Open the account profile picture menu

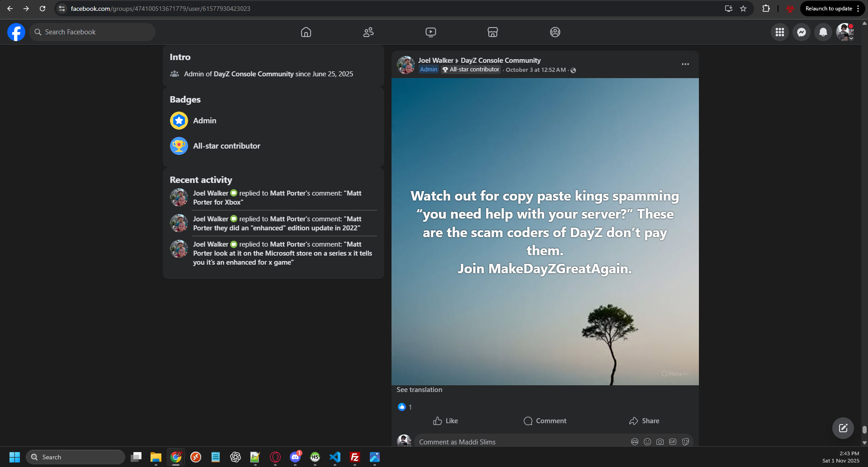845,32
